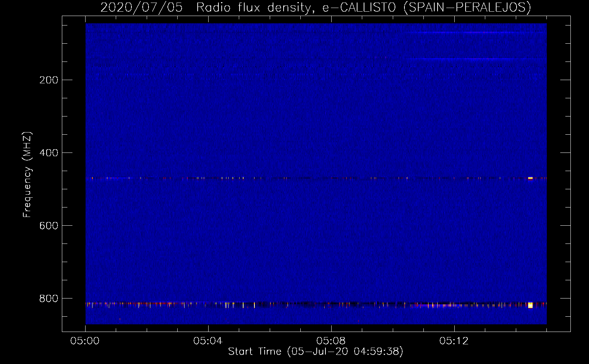589x364 pixels.
Task: Click the 'Start Time (05-Jul-20 04:59:38)' axis label
Action: 316,352
